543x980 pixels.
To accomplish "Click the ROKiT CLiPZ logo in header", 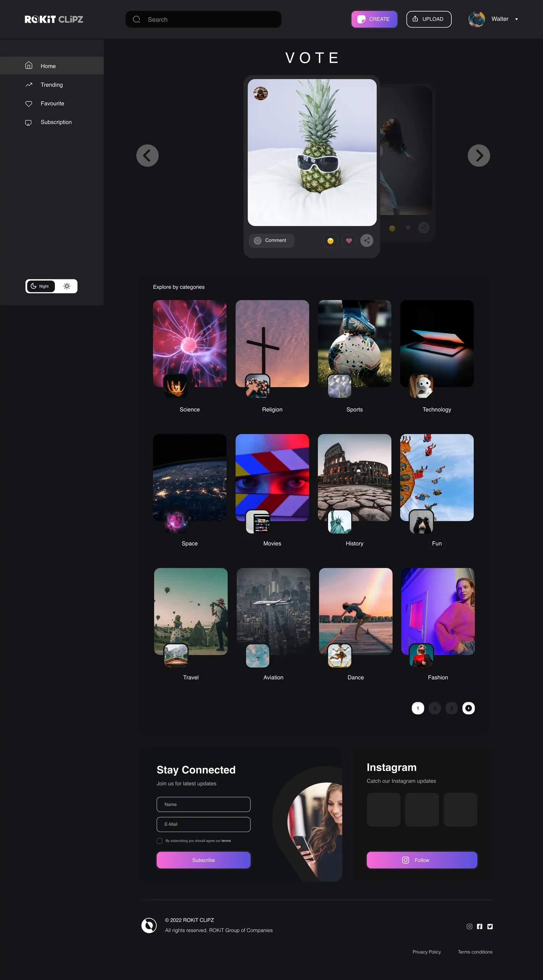I will point(54,20).
